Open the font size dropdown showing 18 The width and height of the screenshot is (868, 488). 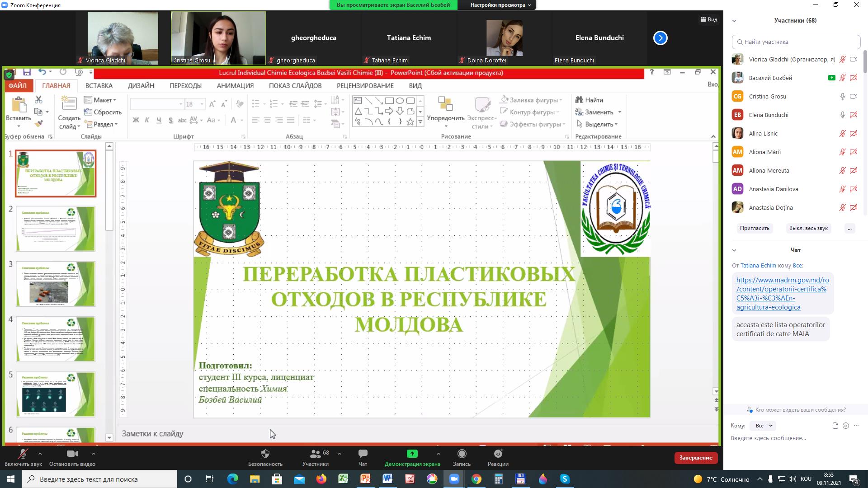[202, 104]
